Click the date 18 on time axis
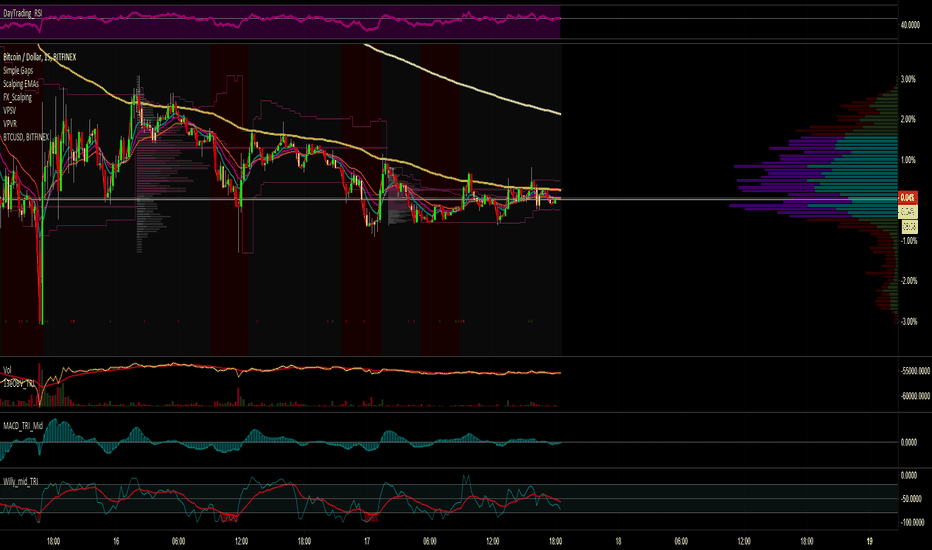 tap(618, 541)
